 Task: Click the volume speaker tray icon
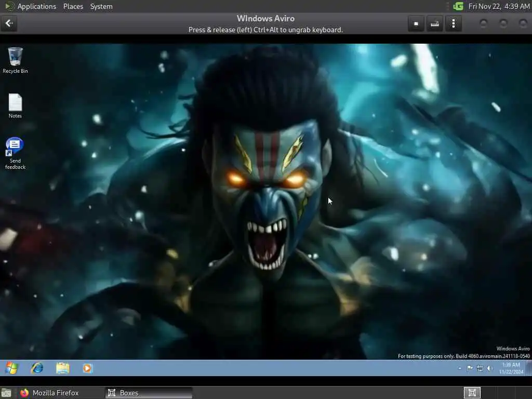490,368
